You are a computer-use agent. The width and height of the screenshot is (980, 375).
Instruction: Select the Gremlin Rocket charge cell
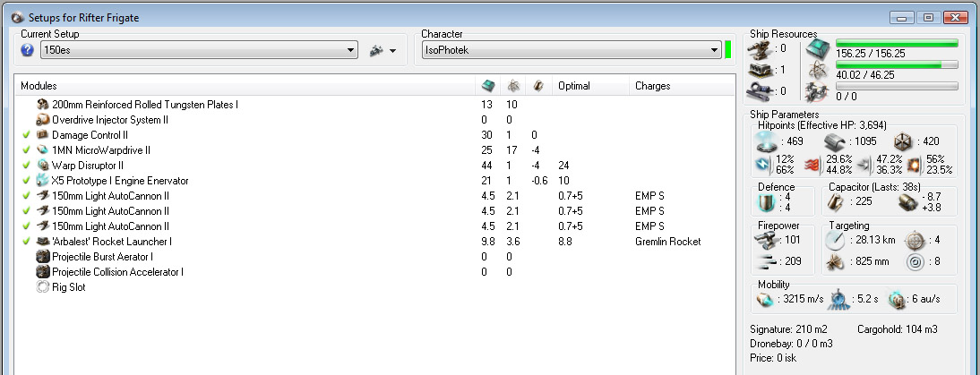coord(668,242)
